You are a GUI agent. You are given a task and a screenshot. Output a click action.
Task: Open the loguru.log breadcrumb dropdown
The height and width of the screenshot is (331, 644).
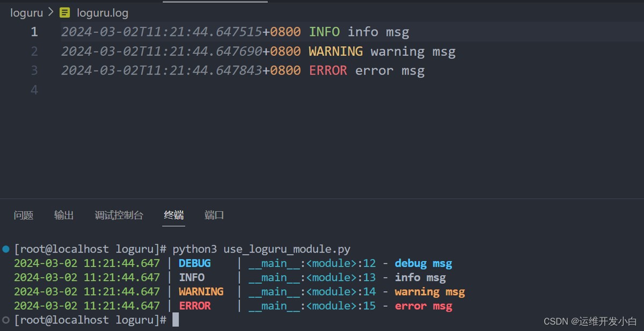(x=103, y=12)
